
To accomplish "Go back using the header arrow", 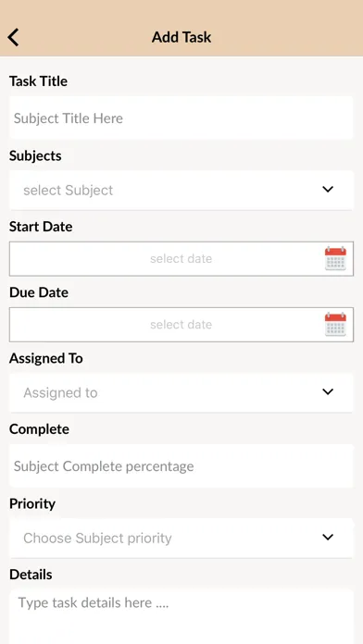I will 13,37.
